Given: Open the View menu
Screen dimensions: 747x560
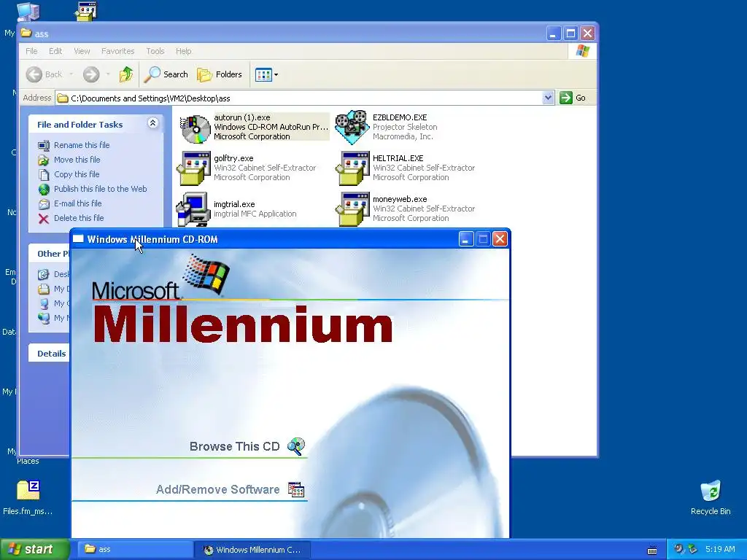Looking at the screenshot, I should point(82,51).
